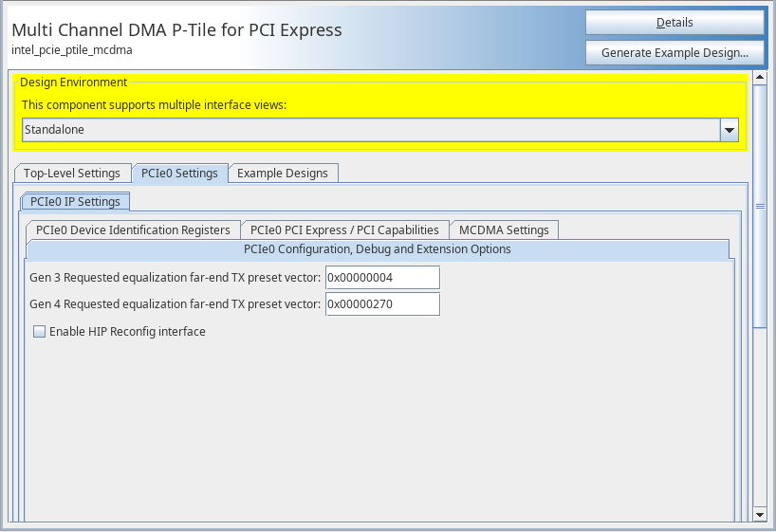Click the empty scrollbar track below the thumb
Image resolution: width=776 pixels, height=532 pixels.
[x=759, y=417]
